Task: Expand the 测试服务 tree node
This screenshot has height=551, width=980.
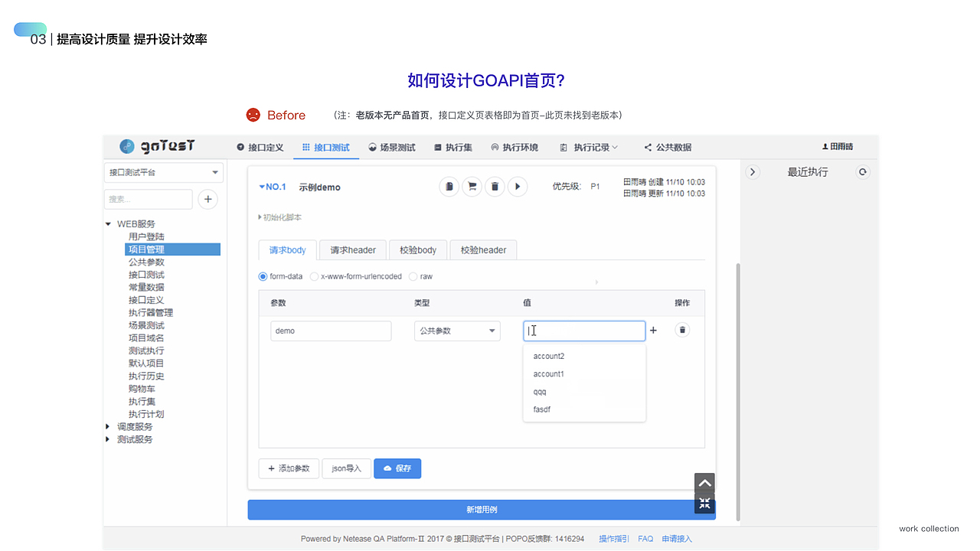Action: [108, 439]
